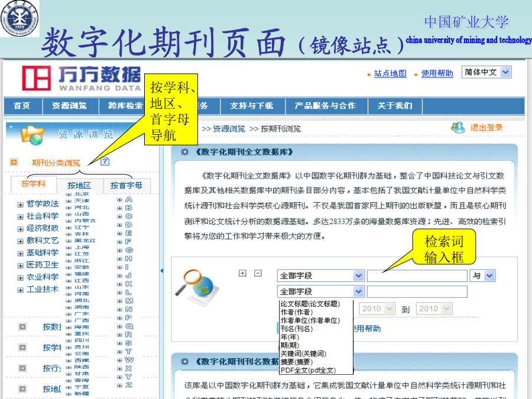
Task: Expand letter M in alphabet list
Action: (x=120, y=301)
